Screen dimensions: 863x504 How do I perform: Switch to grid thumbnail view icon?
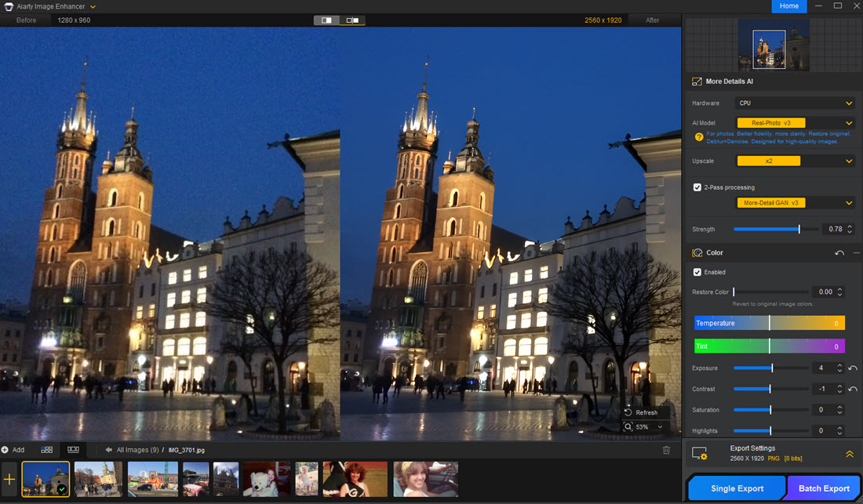(x=47, y=450)
